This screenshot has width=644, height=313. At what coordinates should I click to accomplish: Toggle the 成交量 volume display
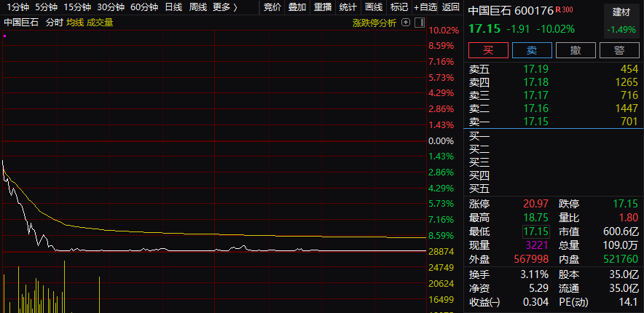click(x=100, y=22)
